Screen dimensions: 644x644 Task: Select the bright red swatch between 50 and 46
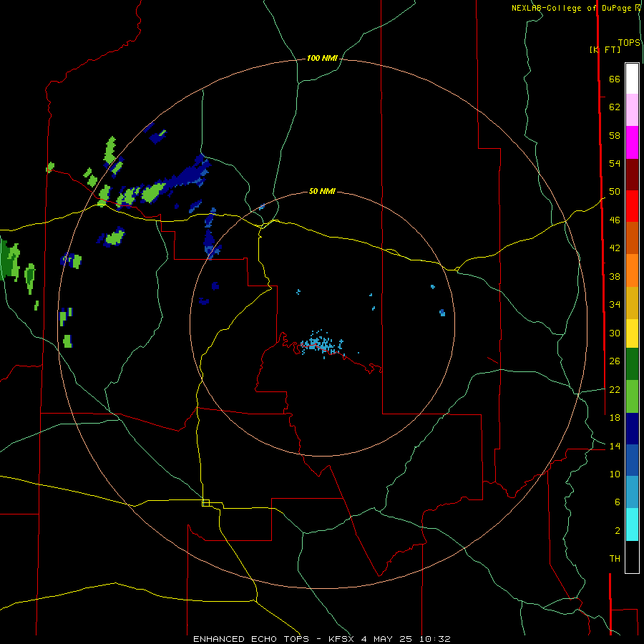tap(632, 206)
